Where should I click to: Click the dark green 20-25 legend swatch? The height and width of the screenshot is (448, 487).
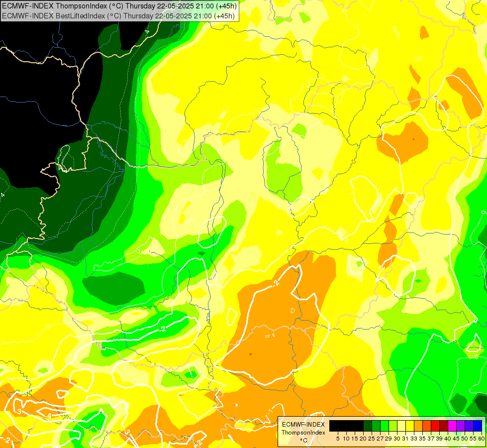(x=368, y=426)
